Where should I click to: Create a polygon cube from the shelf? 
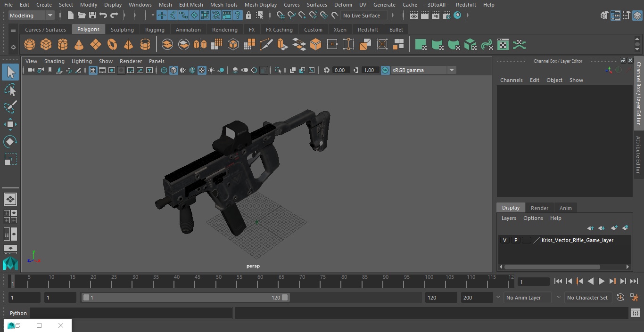46,45
